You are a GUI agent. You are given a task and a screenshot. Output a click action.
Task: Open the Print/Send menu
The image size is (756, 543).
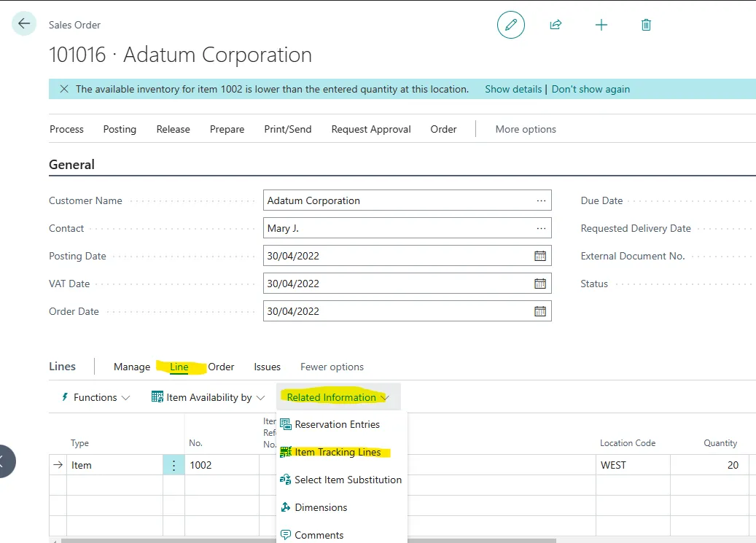pos(288,129)
